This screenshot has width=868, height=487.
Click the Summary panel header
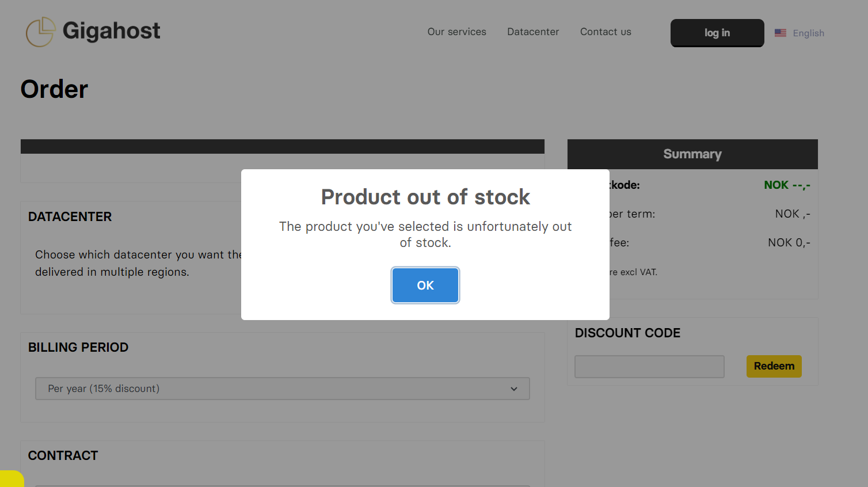[692, 154]
